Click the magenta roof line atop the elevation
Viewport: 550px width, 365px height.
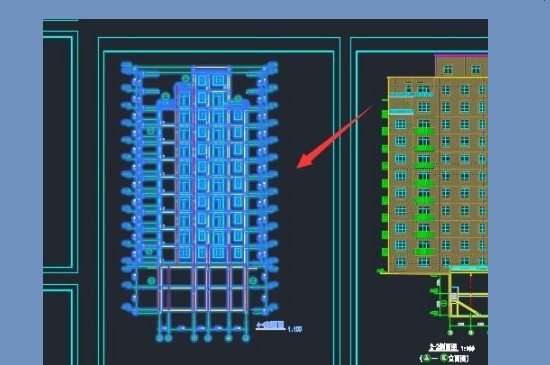(x=461, y=55)
